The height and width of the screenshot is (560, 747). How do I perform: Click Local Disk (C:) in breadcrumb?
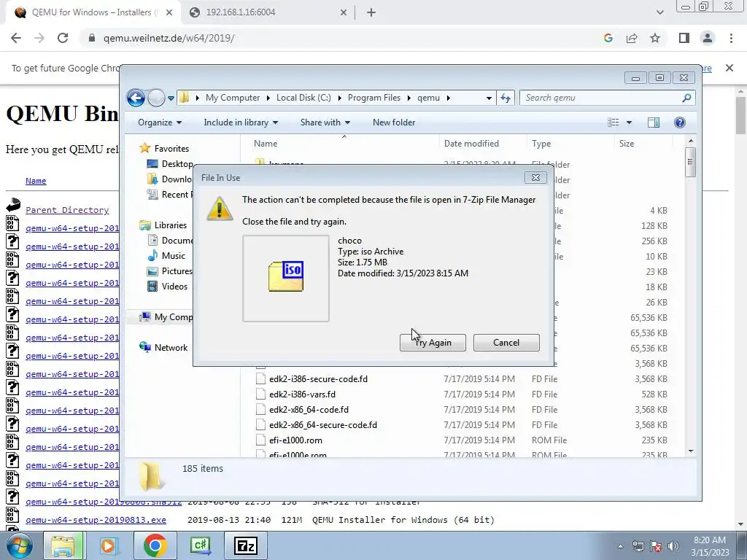pyautogui.click(x=303, y=98)
